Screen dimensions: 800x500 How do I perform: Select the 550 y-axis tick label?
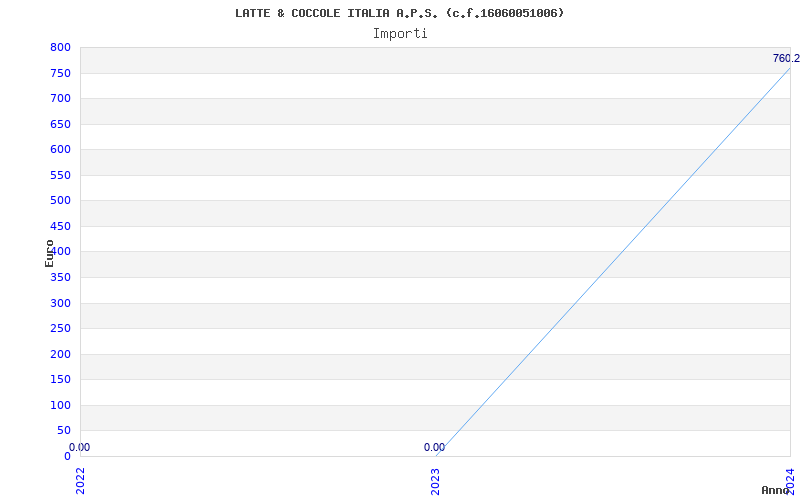coord(60,175)
